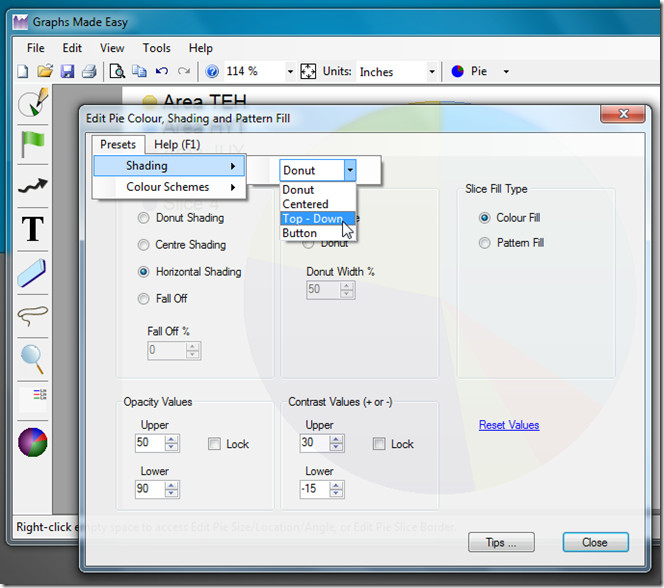The width and height of the screenshot is (664, 588).
Task: Click the pie chart type icon in toolbar
Action: click(457, 71)
